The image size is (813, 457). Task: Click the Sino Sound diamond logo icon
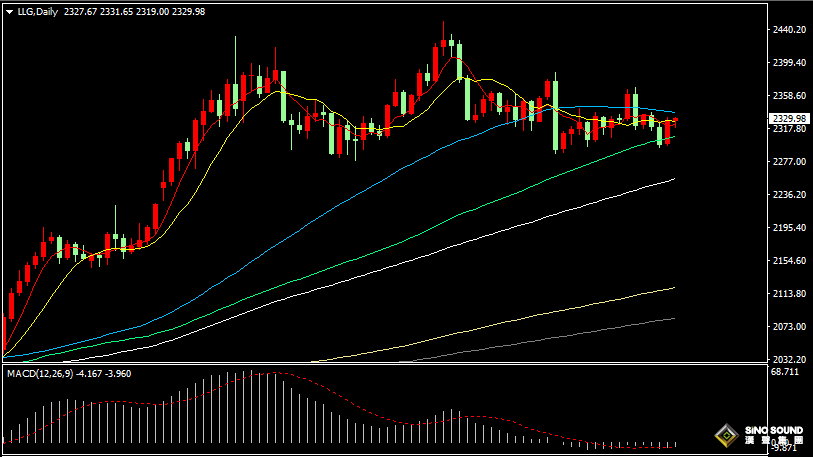coord(725,436)
